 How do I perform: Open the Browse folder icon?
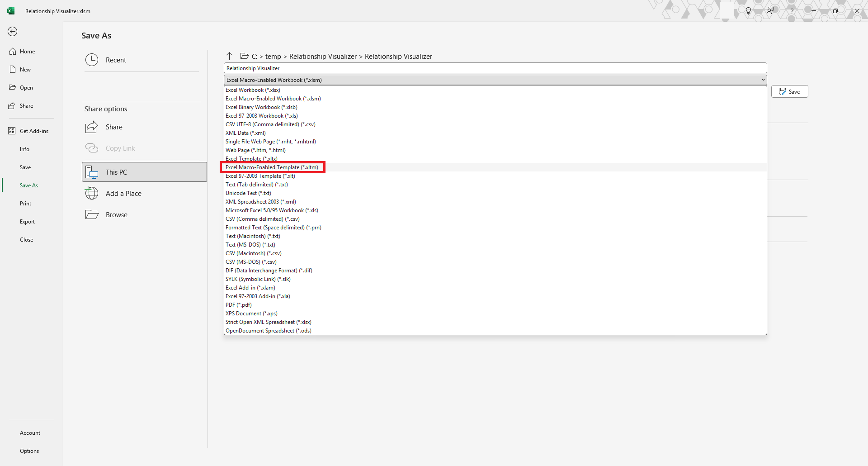[x=92, y=215]
